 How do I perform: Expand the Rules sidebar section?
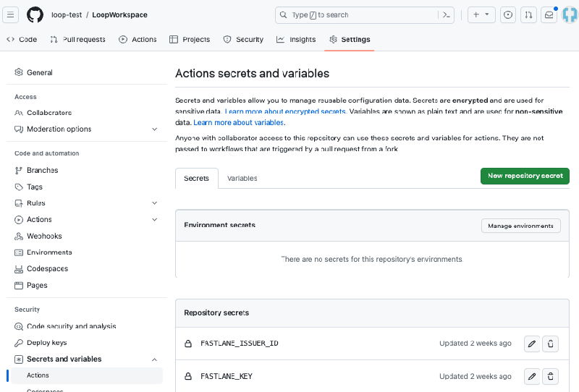(x=154, y=203)
